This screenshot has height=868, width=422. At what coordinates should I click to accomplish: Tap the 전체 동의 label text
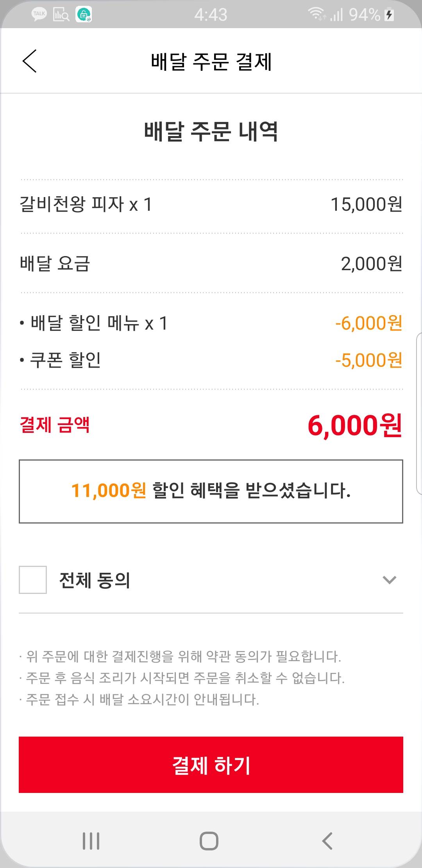pyautogui.click(x=95, y=580)
